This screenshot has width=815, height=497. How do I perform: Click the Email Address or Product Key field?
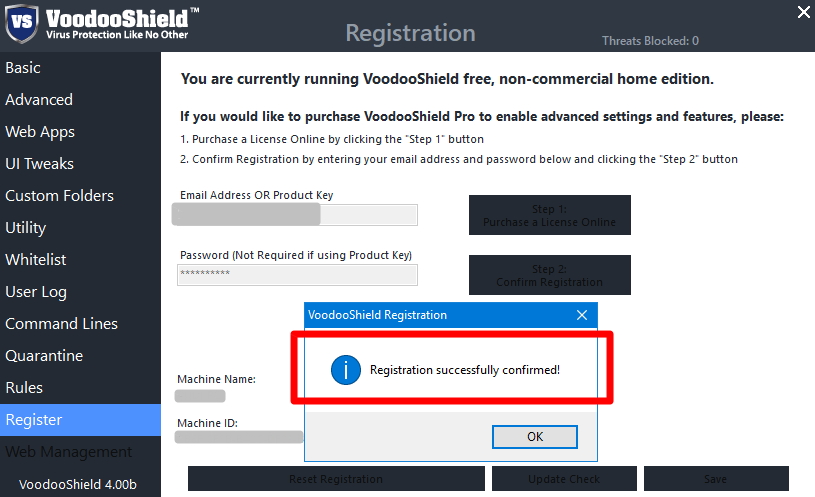click(297, 215)
